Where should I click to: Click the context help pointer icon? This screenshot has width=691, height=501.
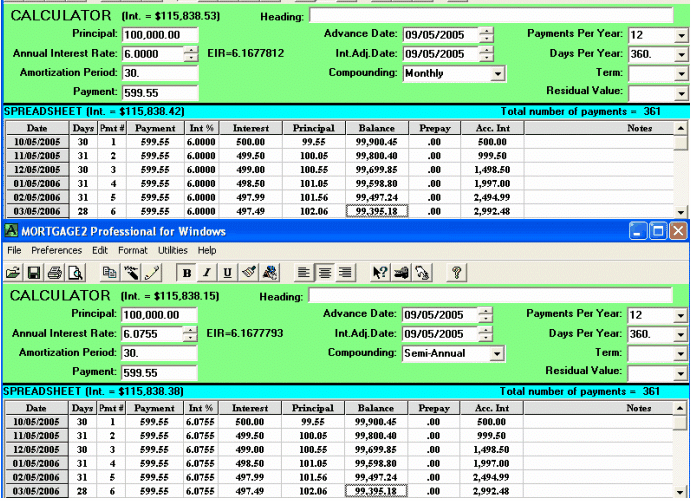pyautogui.click(x=380, y=272)
